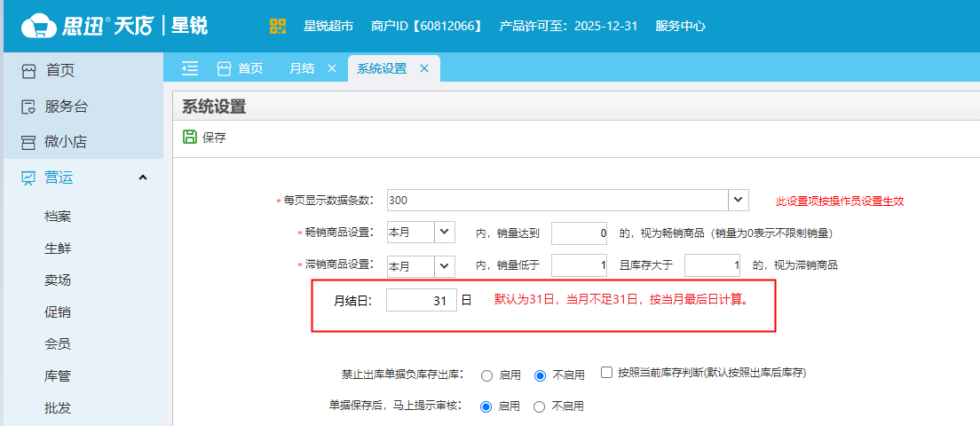Select 启用 for 单据保存后马上提示审核
980x426 pixels.
tap(486, 406)
